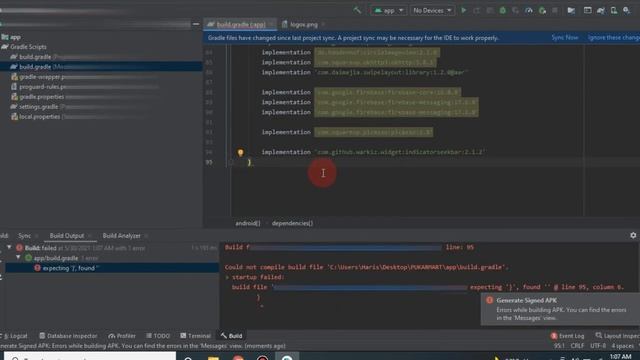Switch to the Build Output tab

pos(67,236)
